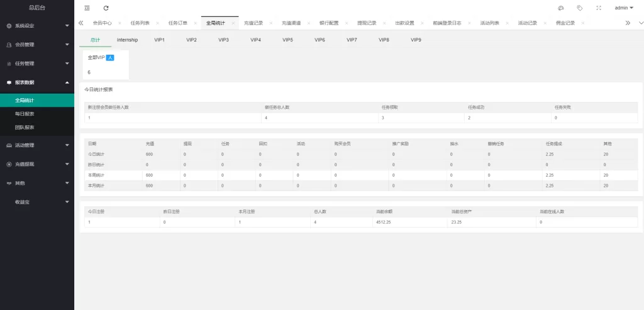Image resolution: width=644 pixels, height=310 pixels.
Task: Click the blue 人 badge on 全部VIP card
Action: coord(109,58)
